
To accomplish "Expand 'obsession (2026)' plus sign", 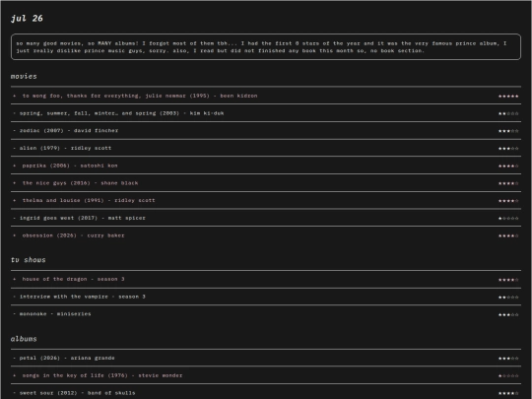I will click(14, 235).
